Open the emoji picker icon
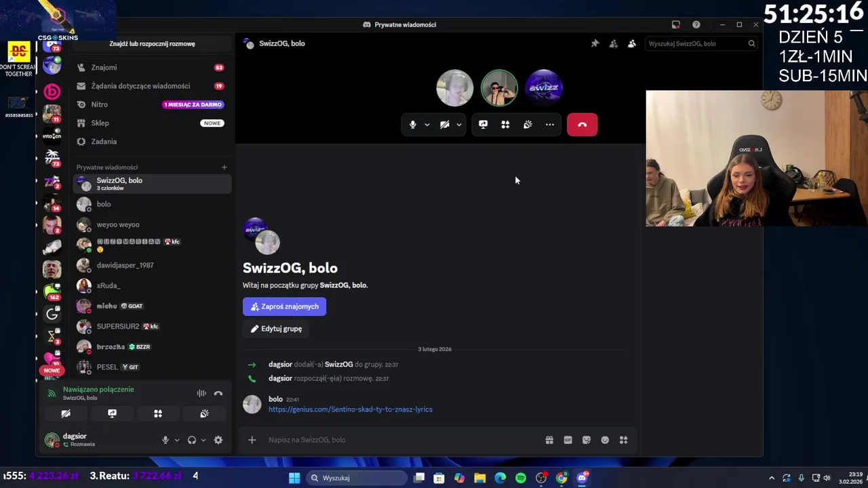 click(605, 440)
